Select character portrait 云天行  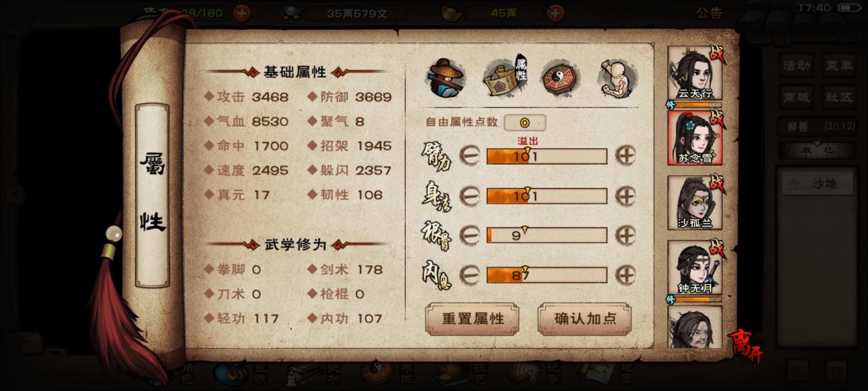coord(695,73)
